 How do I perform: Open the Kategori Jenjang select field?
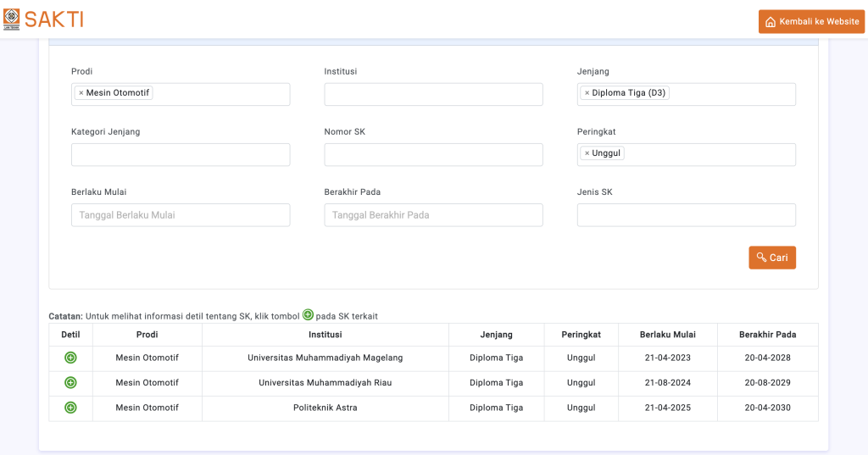pos(181,154)
